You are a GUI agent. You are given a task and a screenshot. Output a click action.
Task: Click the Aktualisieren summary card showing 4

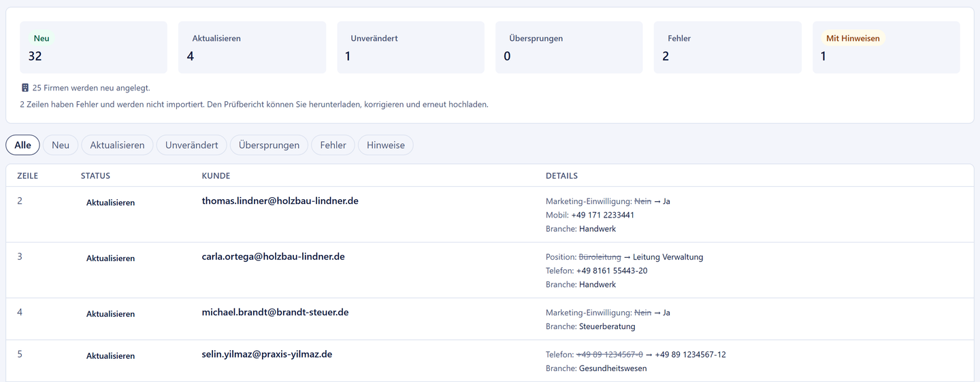pos(252,47)
